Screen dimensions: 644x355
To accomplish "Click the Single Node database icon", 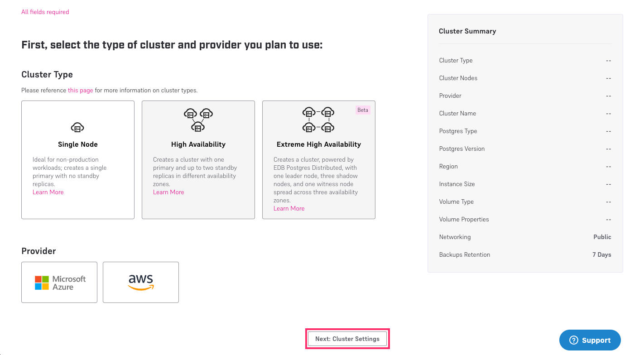I will 77,127.
